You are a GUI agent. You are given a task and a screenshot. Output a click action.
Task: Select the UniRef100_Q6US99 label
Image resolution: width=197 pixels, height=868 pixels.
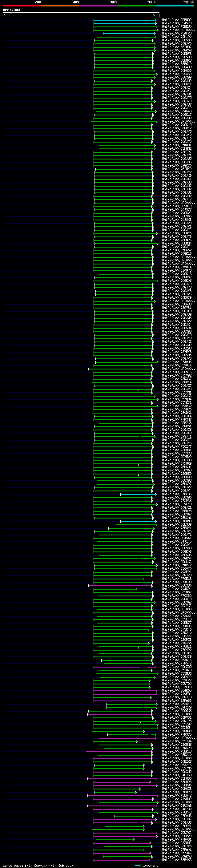pyautogui.click(x=177, y=78)
